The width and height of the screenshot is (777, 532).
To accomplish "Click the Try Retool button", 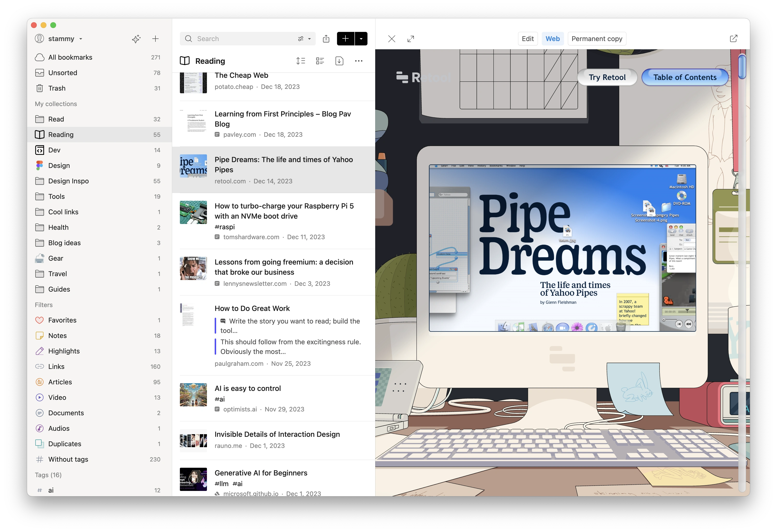I will pyautogui.click(x=607, y=77).
